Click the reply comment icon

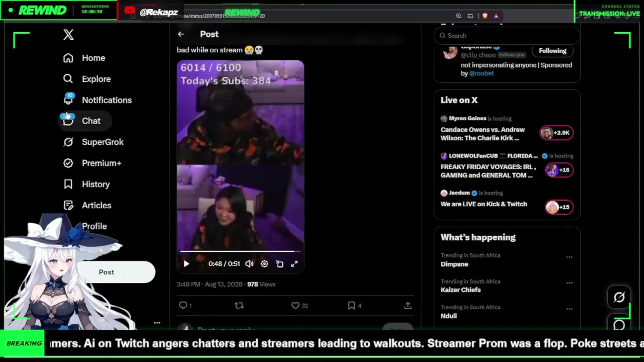[183, 305]
